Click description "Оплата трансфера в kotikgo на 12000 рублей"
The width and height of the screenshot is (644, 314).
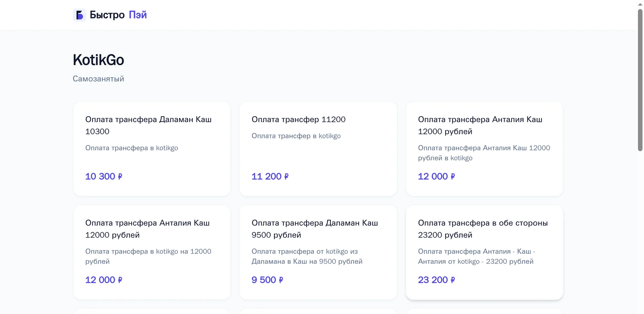coord(148,257)
